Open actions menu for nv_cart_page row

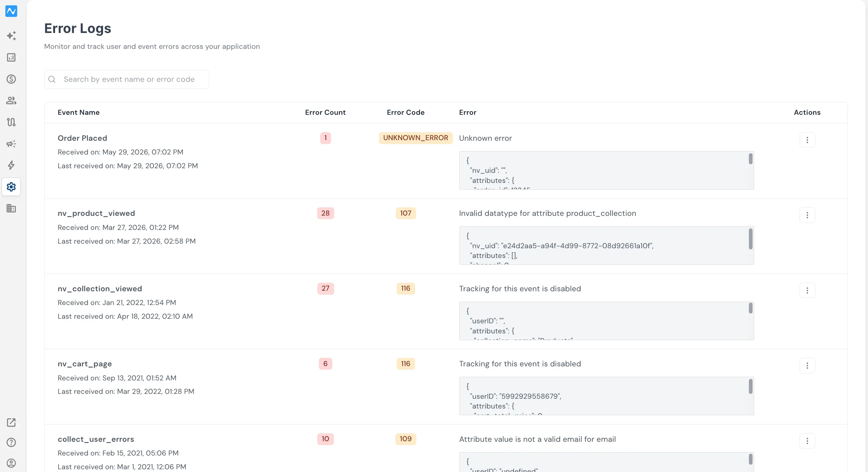click(807, 365)
